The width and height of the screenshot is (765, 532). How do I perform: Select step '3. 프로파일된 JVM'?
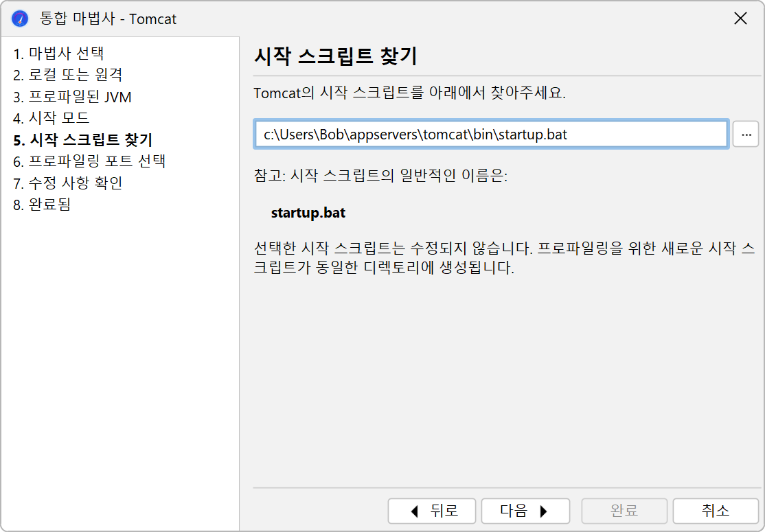click(x=72, y=97)
